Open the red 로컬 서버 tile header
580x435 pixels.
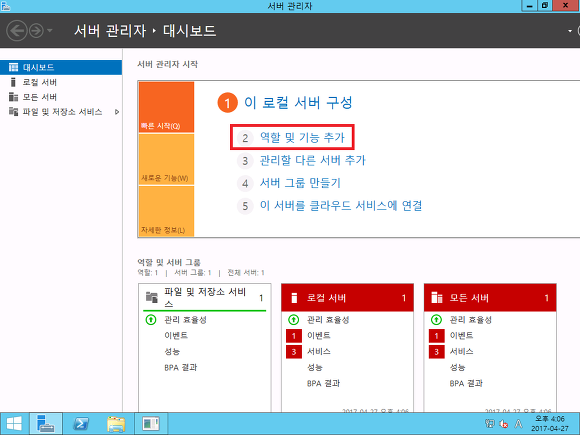pyautogui.click(x=347, y=298)
